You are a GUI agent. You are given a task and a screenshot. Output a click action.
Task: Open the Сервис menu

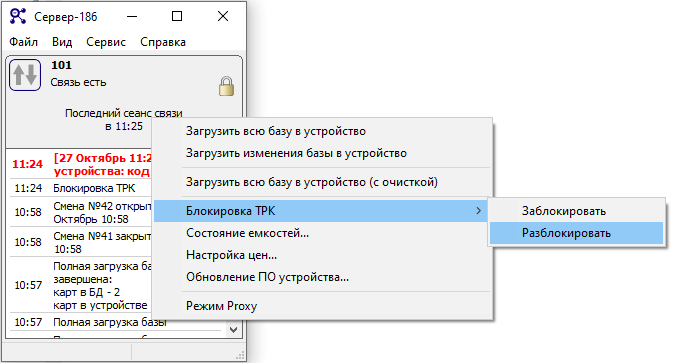(x=106, y=42)
